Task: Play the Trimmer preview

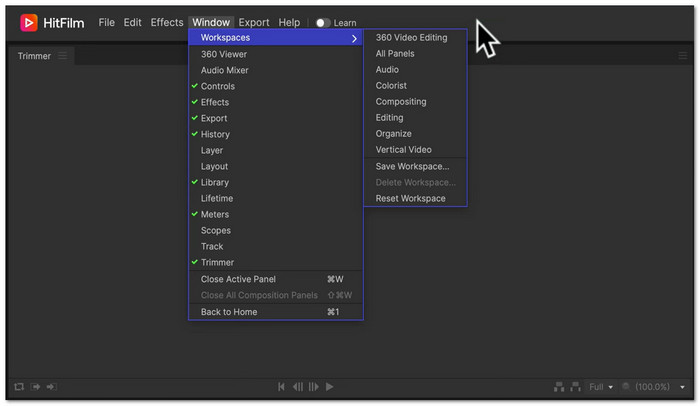Action: pyautogui.click(x=329, y=387)
